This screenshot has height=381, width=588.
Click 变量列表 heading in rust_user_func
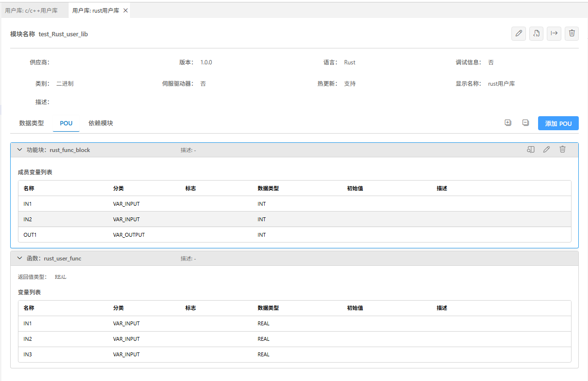pyautogui.click(x=29, y=292)
